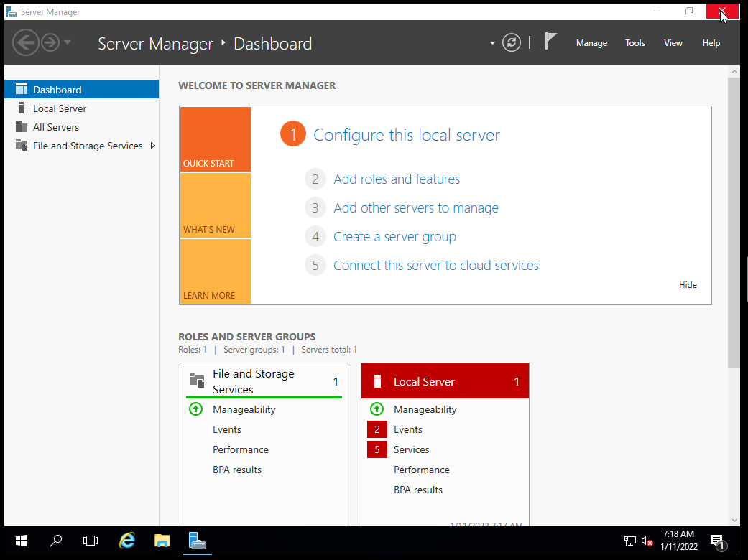
Task: Hide the welcome tile
Action: pos(688,284)
